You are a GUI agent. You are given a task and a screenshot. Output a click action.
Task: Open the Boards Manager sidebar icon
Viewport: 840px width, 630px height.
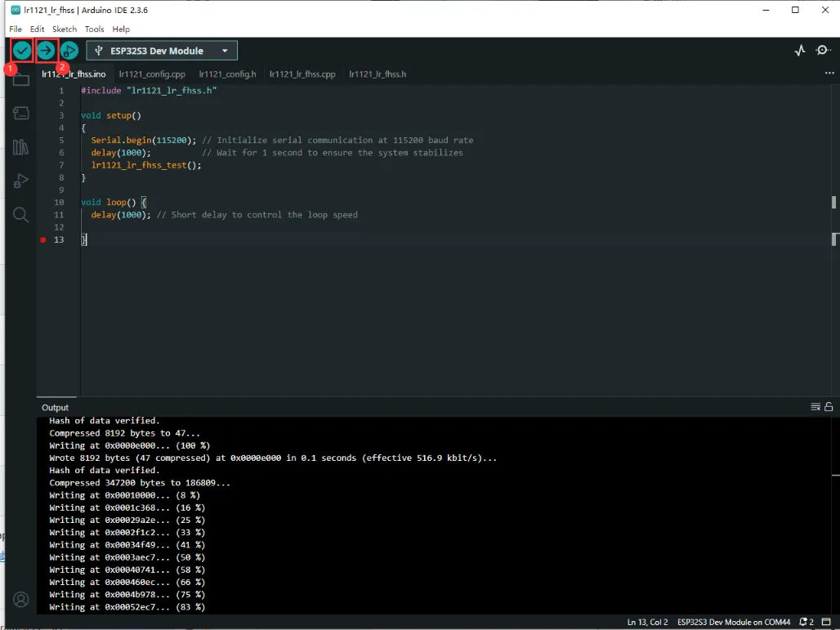click(x=21, y=113)
